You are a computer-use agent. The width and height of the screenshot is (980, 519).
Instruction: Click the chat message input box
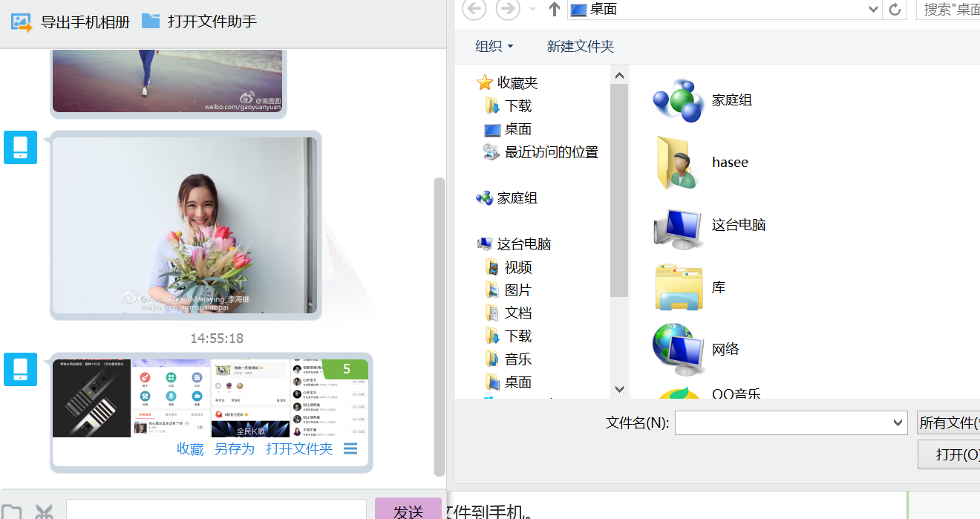point(216,509)
